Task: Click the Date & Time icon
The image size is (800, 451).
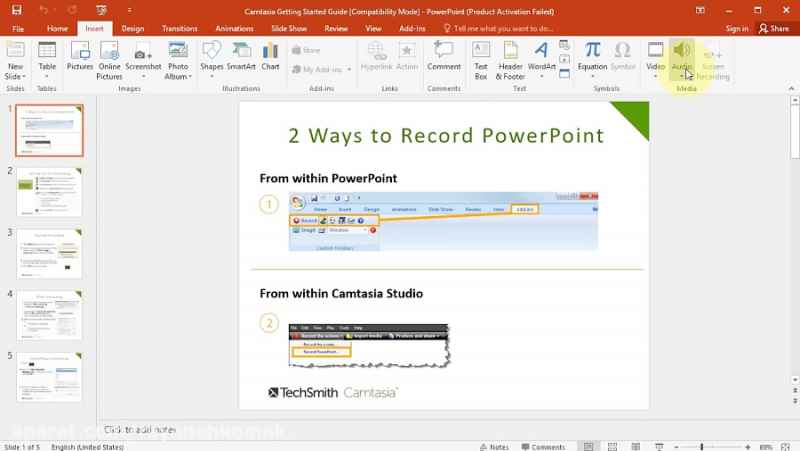Action: 564,45
